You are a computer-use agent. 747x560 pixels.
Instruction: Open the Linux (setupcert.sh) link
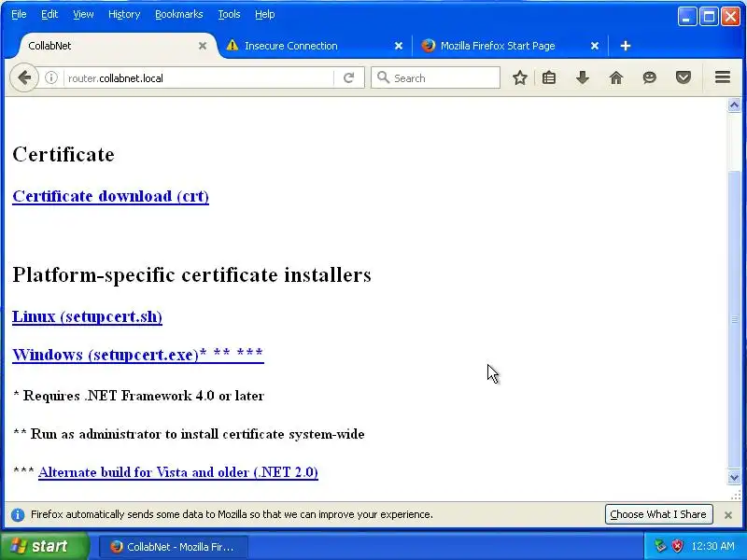[x=87, y=316]
